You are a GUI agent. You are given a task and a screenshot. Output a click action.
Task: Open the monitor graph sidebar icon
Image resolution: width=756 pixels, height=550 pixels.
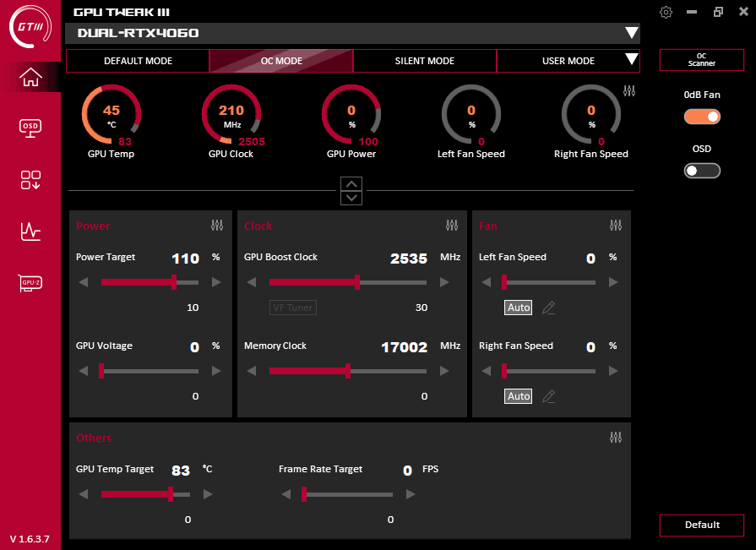pos(30,231)
